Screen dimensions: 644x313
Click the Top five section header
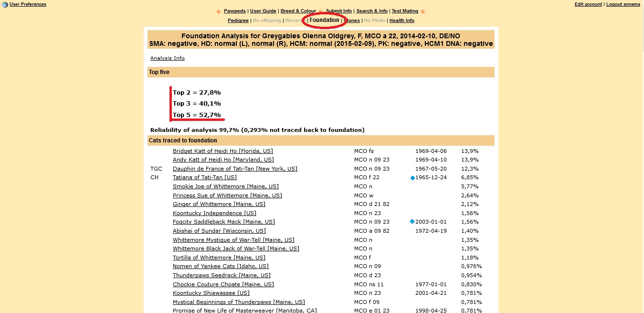(321, 72)
